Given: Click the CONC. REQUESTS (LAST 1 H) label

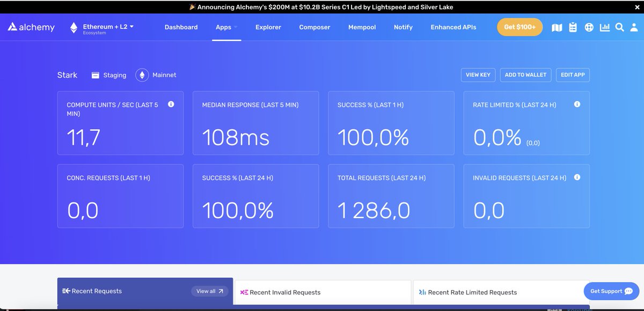Looking at the screenshot, I should coord(108,177).
